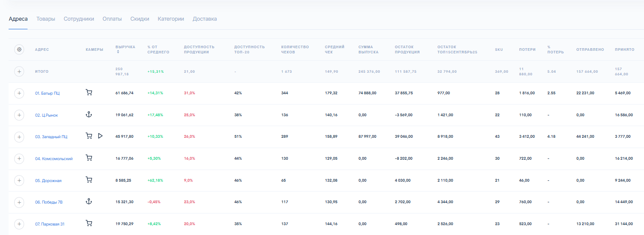Go to the Доставка tab

[x=205, y=19]
